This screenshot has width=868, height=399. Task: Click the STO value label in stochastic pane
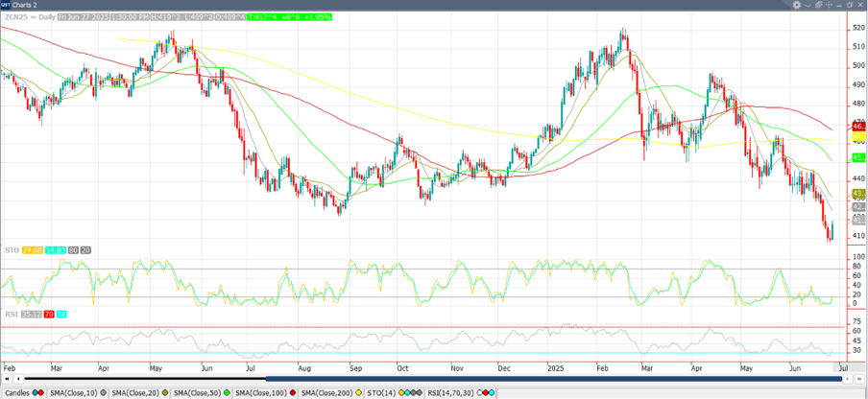pyautogui.click(x=34, y=250)
